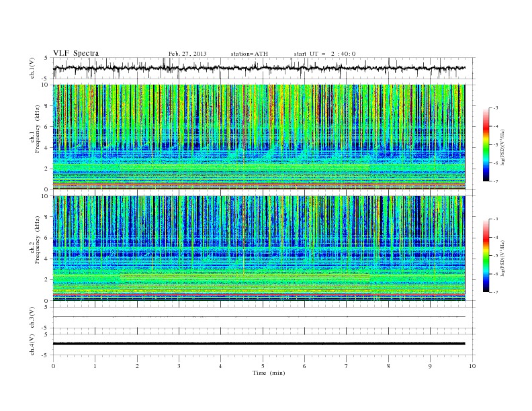
Task: Click the ch.2 'Frequency (kHz)' axis label
Action: tap(38, 239)
